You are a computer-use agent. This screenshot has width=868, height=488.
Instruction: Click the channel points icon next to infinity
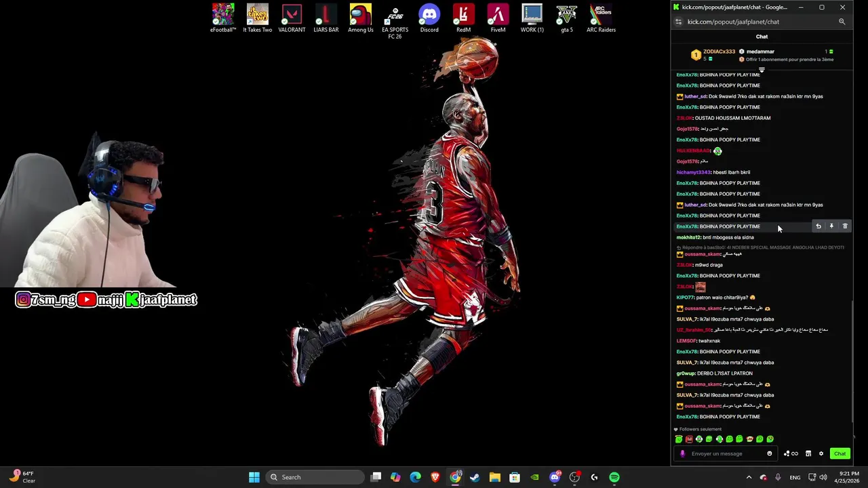[x=787, y=453]
